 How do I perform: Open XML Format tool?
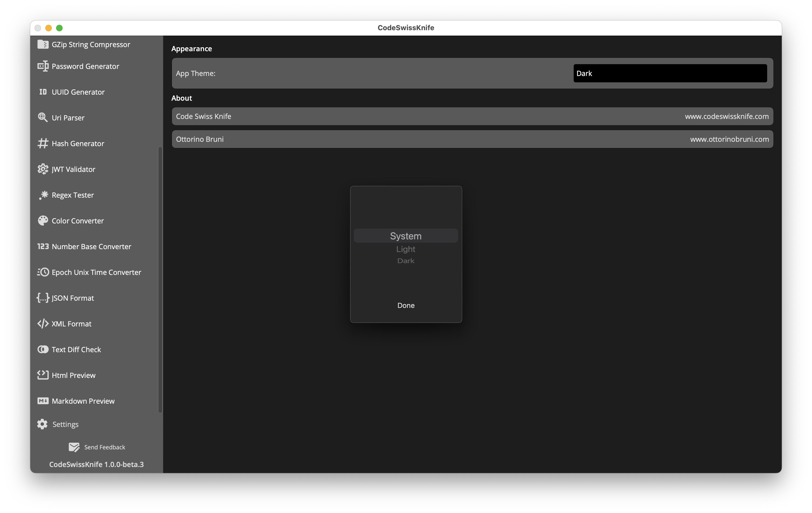71,324
